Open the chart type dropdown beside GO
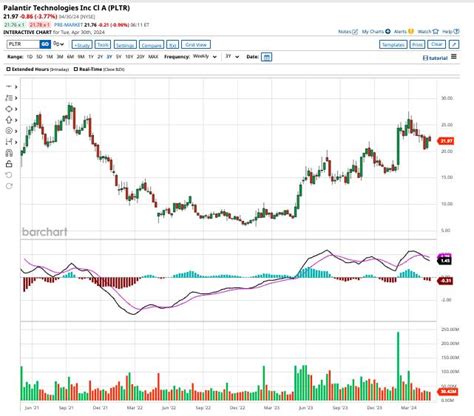474x416 pixels. point(59,44)
